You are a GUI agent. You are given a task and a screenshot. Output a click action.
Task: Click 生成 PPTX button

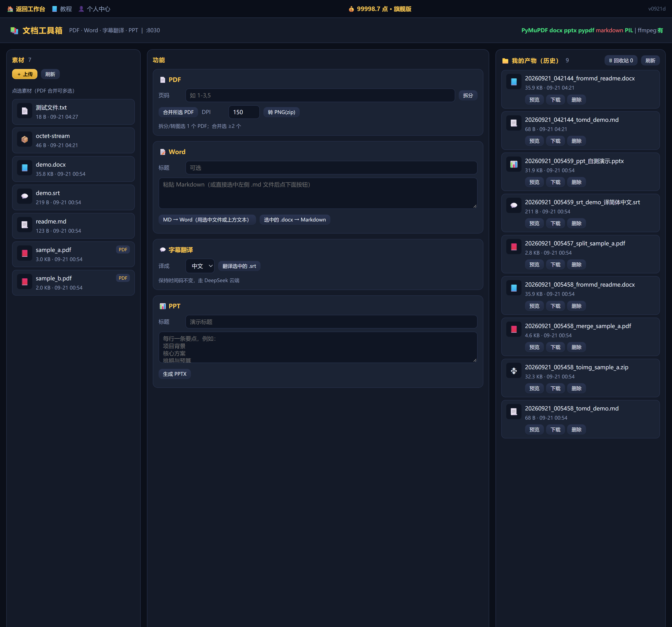[174, 374]
